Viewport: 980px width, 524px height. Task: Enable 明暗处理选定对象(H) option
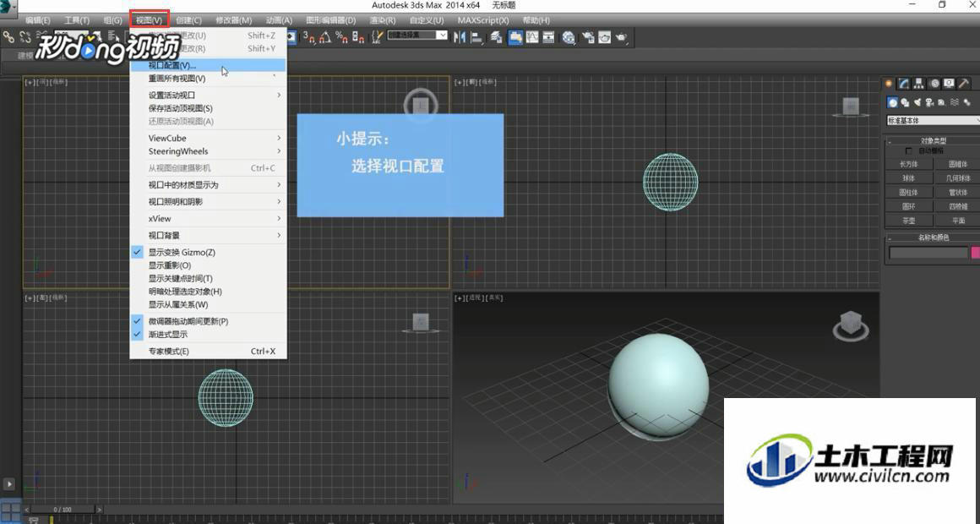(208, 292)
